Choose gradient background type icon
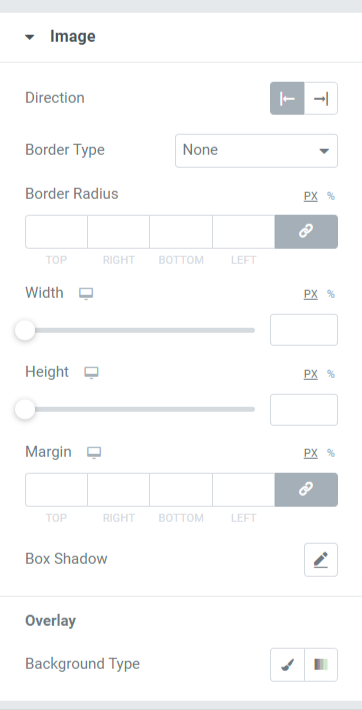The image size is (362, 710). tap(321, 665)
